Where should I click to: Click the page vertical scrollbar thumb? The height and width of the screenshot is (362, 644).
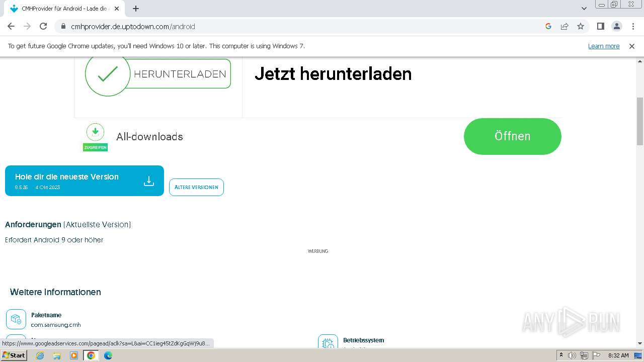[x=640, y=121]
